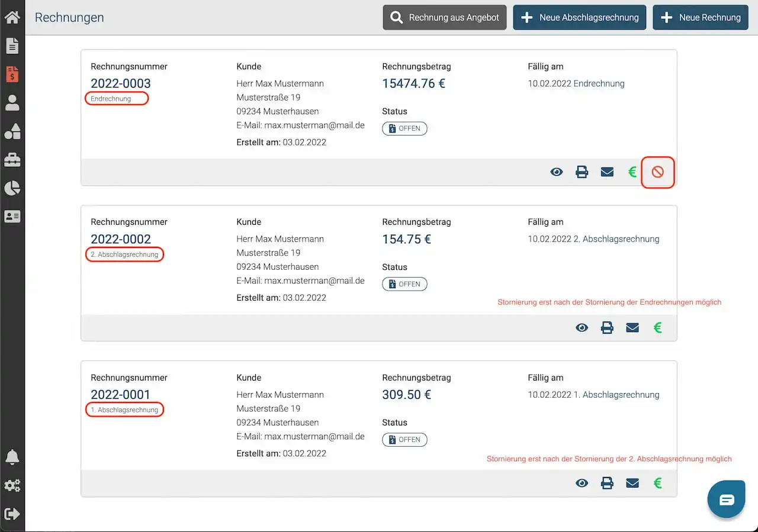Click the OFFEN status badge of invoice 2022-0003

coord(404,128)
